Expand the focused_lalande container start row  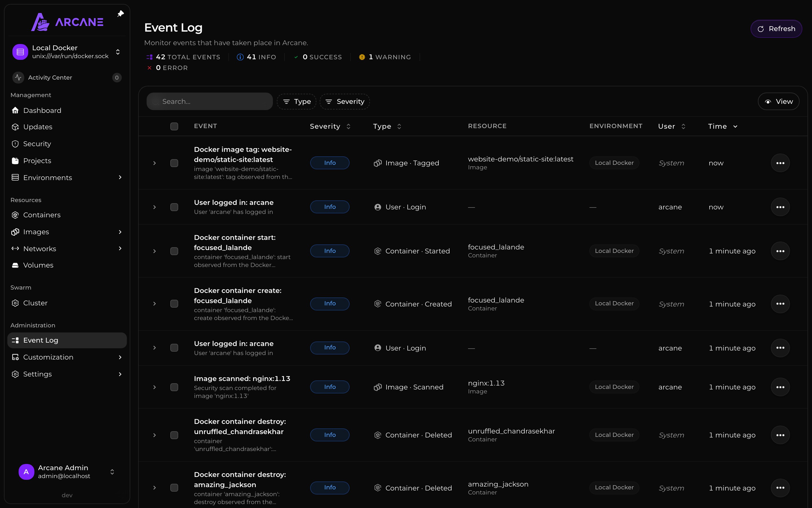point(154,251)
